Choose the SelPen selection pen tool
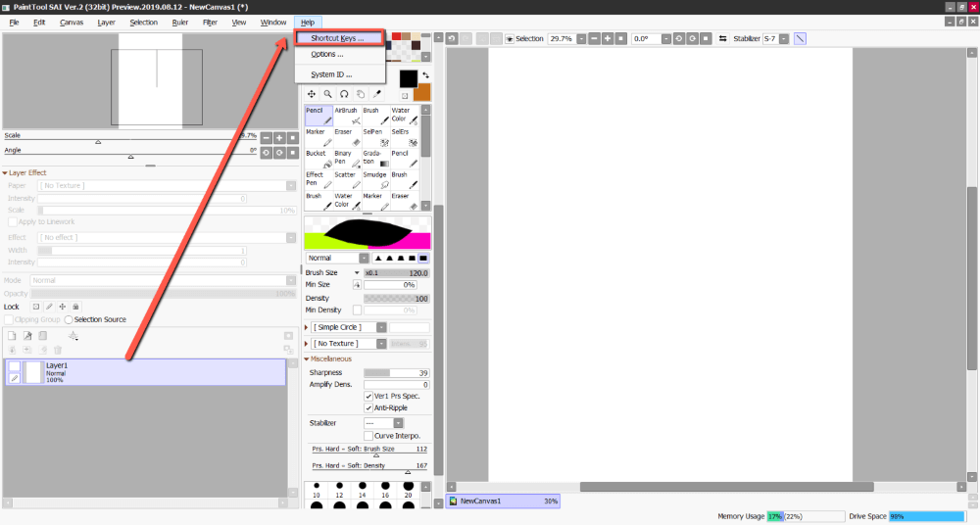Screen dimensions: 980x525 click(x=375, y=137)
